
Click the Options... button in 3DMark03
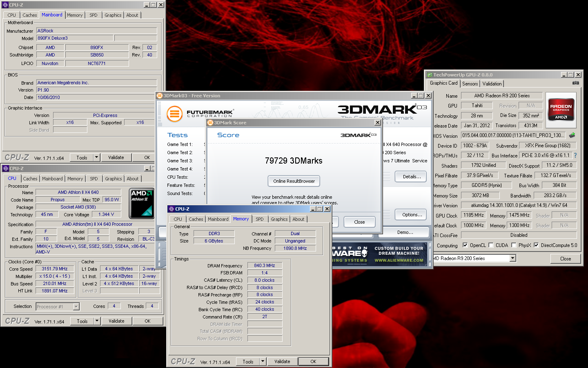(412, 215)
